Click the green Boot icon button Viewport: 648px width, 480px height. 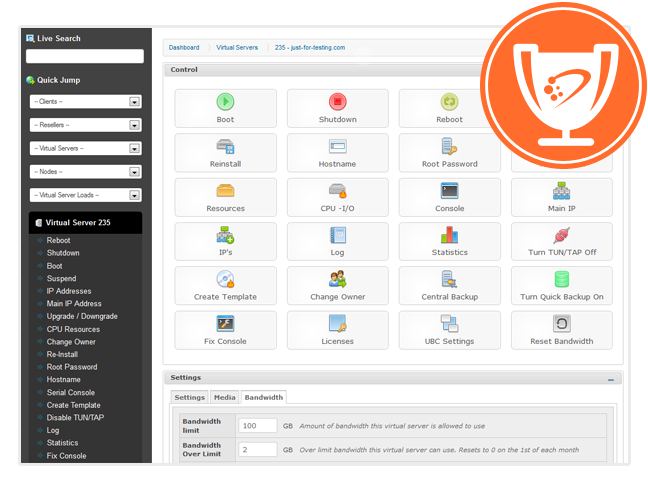coord(225,102)
